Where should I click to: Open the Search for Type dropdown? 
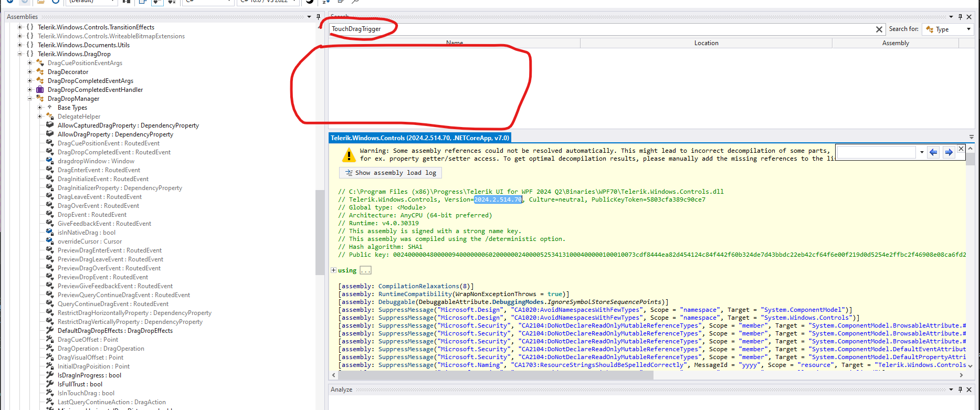pos(949,29)
